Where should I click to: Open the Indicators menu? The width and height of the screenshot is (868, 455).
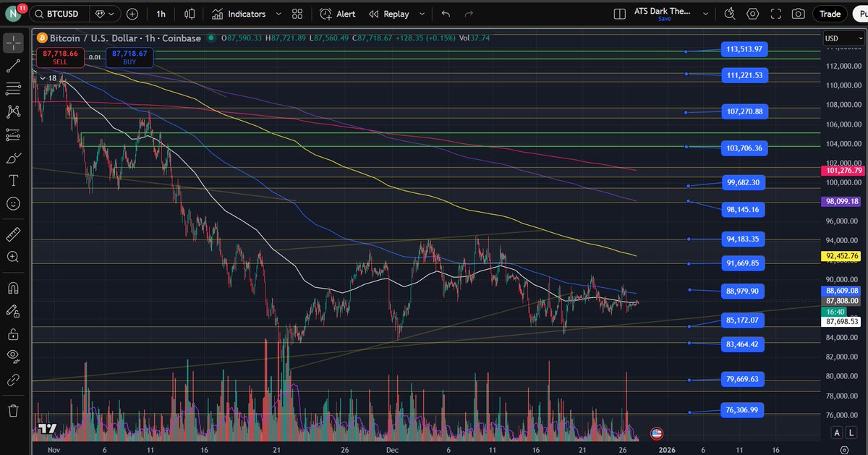point(239,14)
